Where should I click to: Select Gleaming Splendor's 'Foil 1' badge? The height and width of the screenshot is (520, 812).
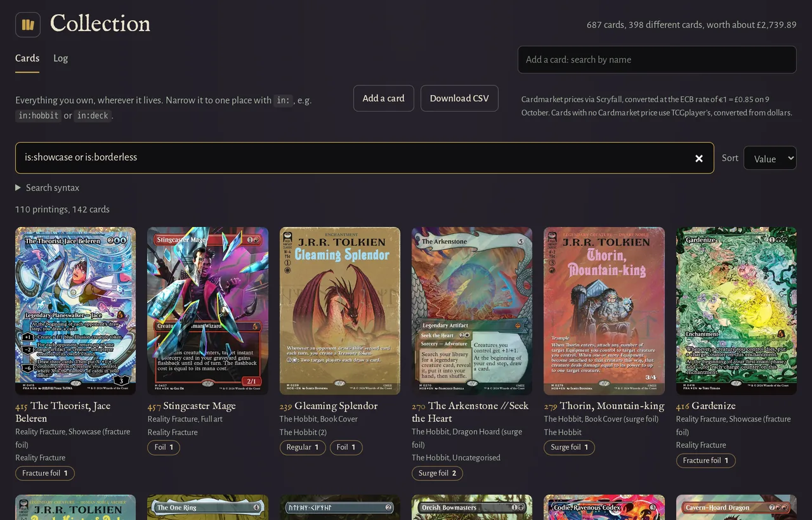(346, 447)
